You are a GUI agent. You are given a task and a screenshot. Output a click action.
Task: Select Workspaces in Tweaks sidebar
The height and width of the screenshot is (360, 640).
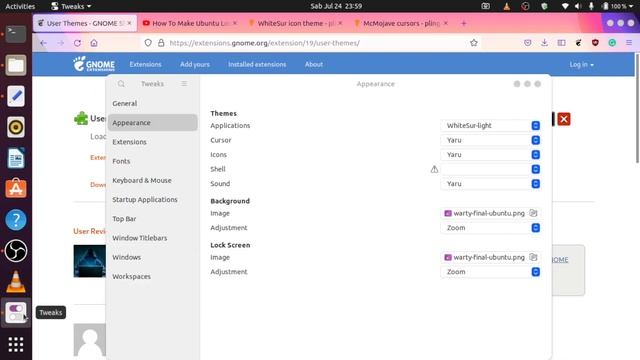(x=153, y=276)
